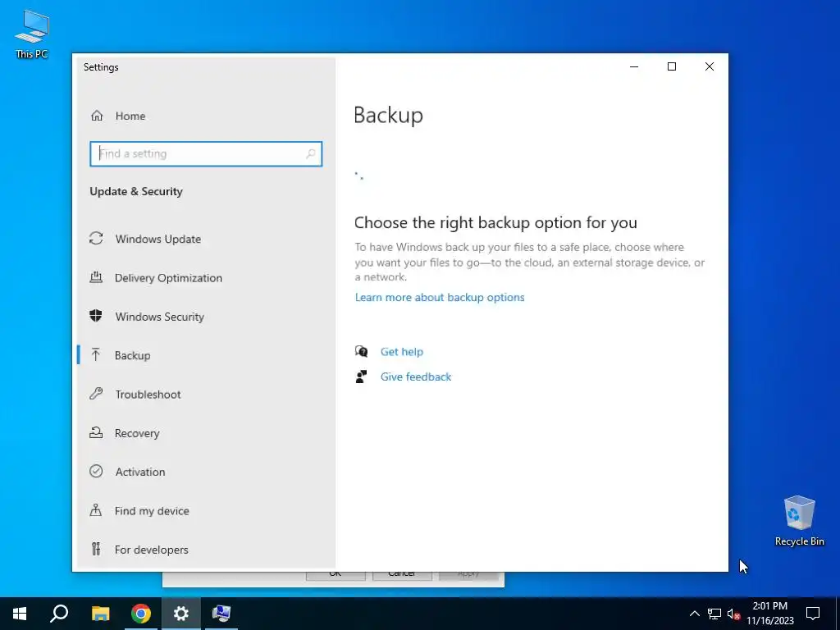840x630 pixels.
Task: Select the Recycle Bin desktop icon
Action: tap(799, 521)
